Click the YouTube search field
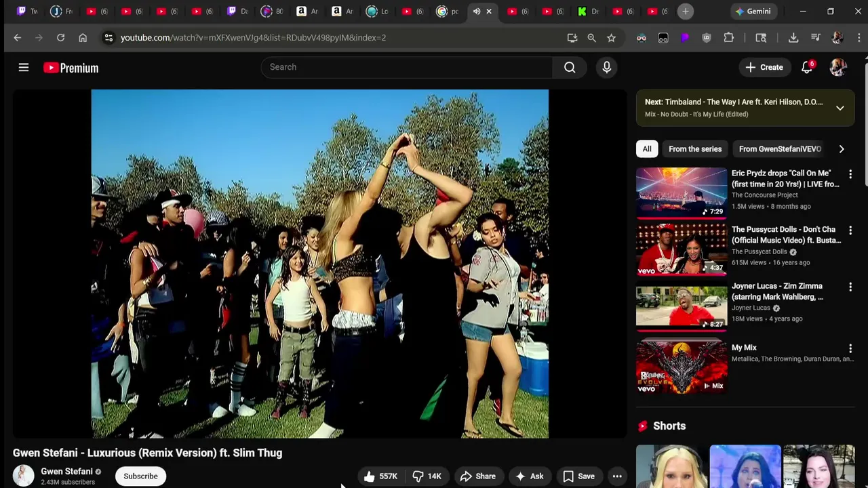The image size is (868, 488). pos(407,67)
